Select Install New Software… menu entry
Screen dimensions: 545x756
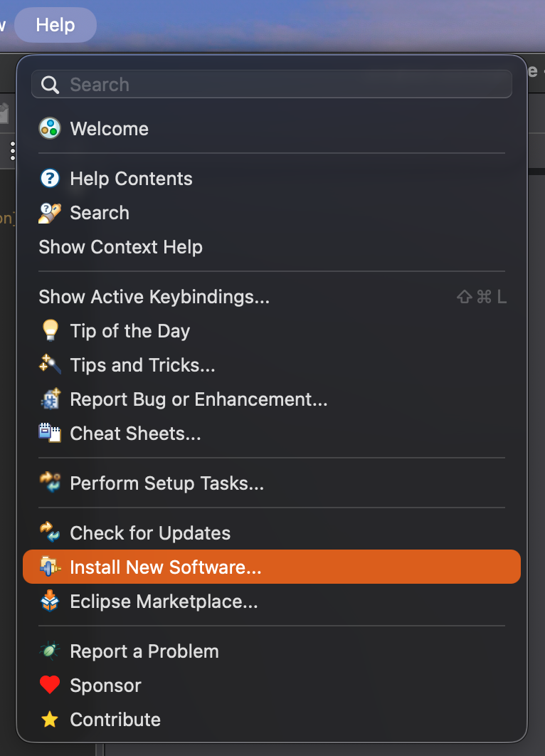pyautogui.click(x=272, y=567)
